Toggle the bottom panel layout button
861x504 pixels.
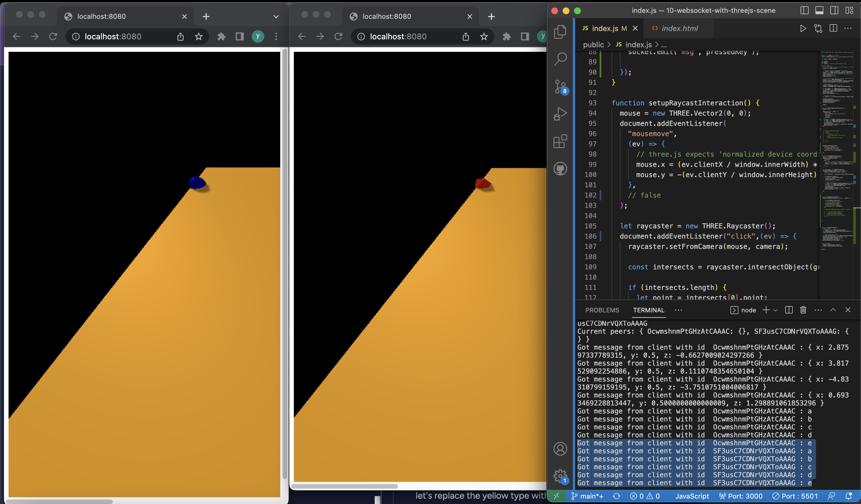tap(819, 11)
